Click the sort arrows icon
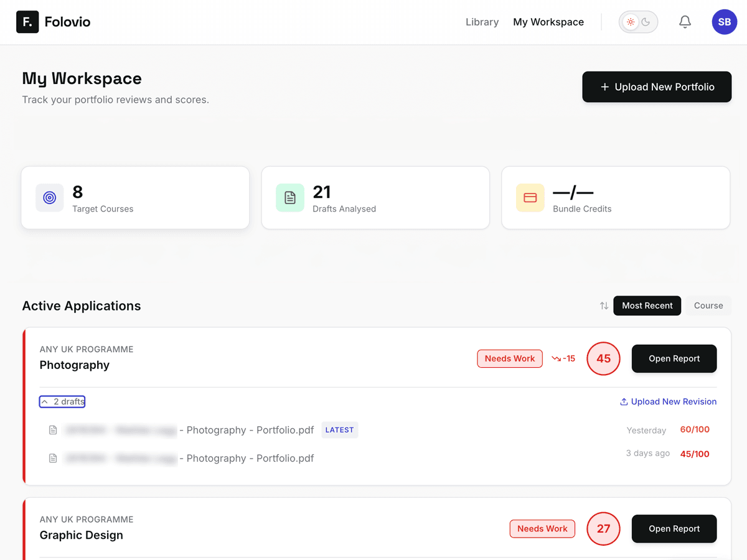Image resolution: width=747 pixels, height=560 pixels. coord(604,306)
